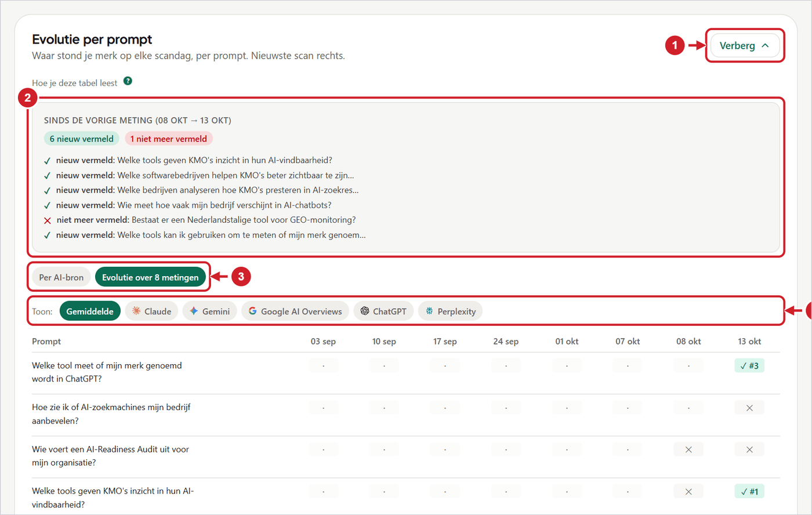Image resolution: width=812 pixels, height=515 pixels.
Task: Click 'Hoe je deze tabel leest' link
Action: pos(75,83)
